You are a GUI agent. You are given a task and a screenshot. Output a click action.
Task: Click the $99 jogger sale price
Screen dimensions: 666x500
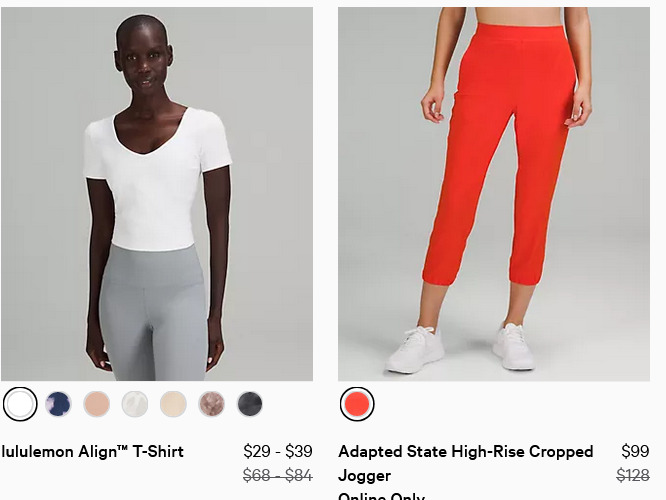tap(635, 451)
